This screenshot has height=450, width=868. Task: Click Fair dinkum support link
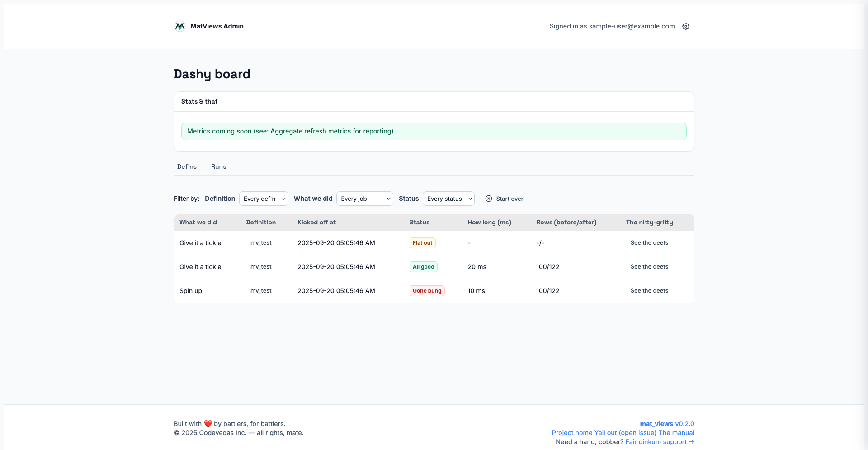[x=660, y=442]
